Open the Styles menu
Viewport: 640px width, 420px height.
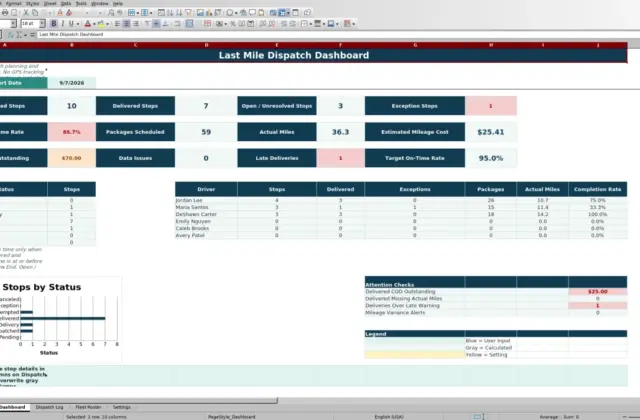click(x=32, y=3)
